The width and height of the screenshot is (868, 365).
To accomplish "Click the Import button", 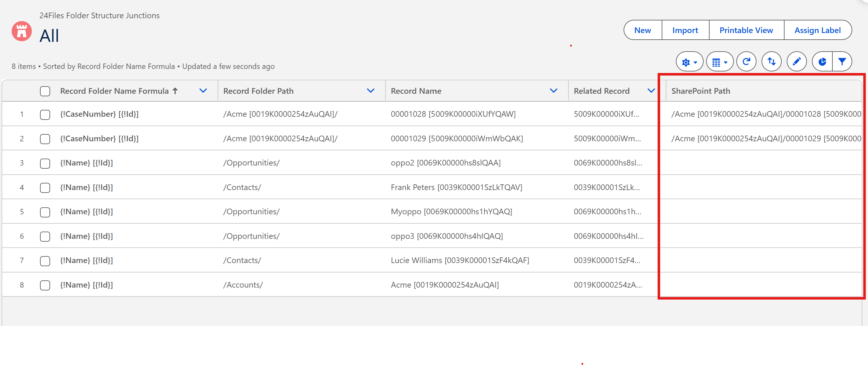I will [x=685, y=30].
